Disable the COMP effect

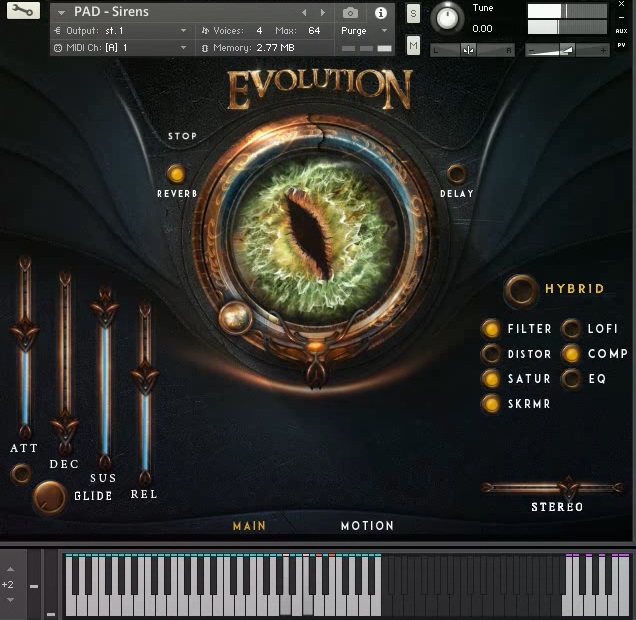pos(572,354)
